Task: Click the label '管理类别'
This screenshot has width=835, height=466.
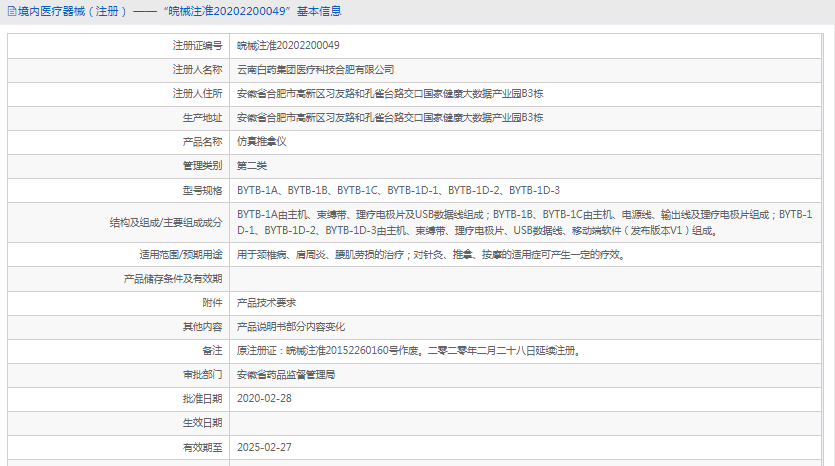Action: pos(202,166)
